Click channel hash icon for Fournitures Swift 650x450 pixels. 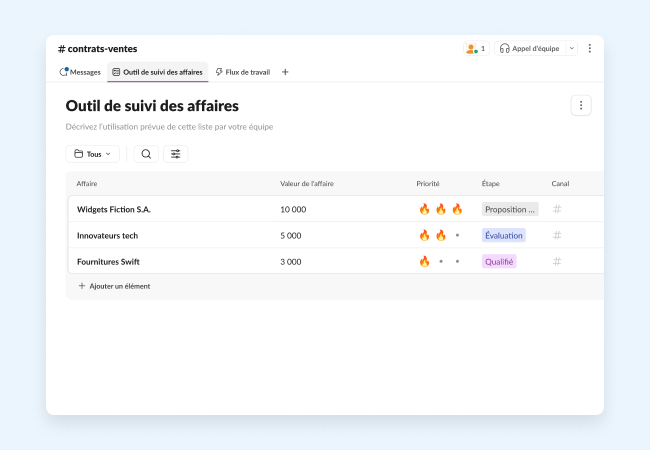tap(557, 261)
